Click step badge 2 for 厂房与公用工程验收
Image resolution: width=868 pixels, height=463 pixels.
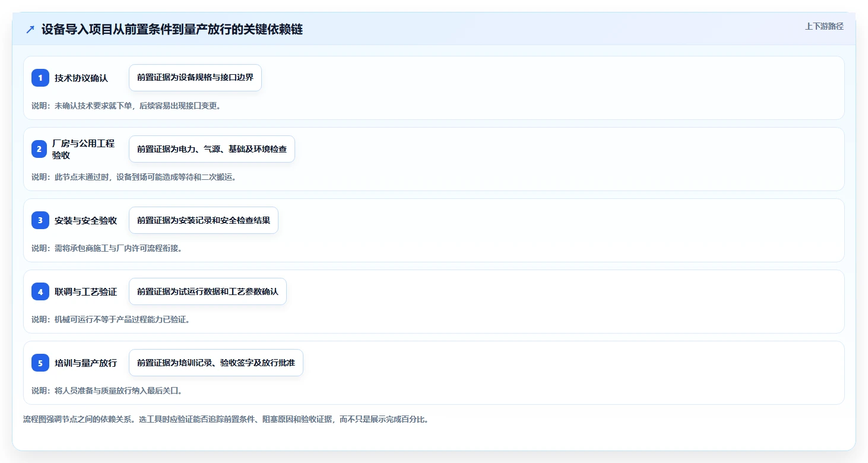point(39,149)
